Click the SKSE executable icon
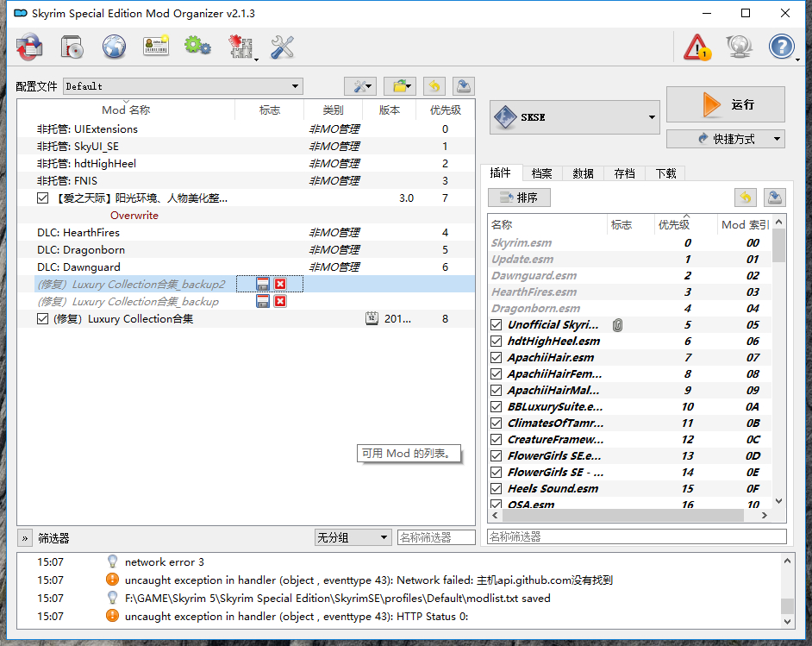The width and height of the screenshot is (812, 646). pos(505,117)
